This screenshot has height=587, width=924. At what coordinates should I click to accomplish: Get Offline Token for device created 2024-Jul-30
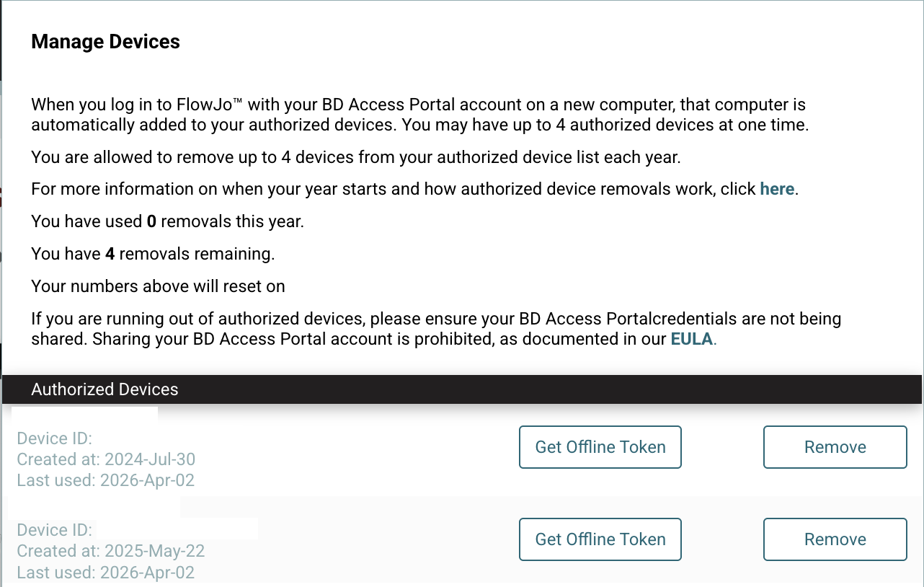tap(600, 447)
